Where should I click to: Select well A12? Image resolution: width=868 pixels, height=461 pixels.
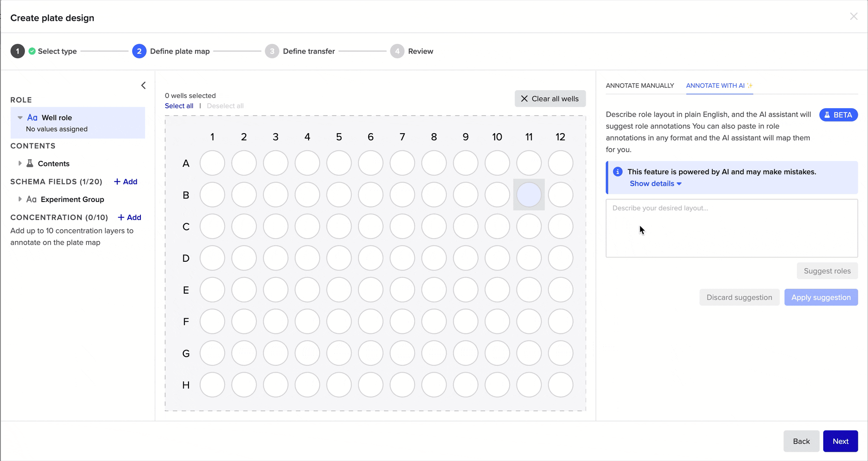pyautogui.click(x=560, y=163)
